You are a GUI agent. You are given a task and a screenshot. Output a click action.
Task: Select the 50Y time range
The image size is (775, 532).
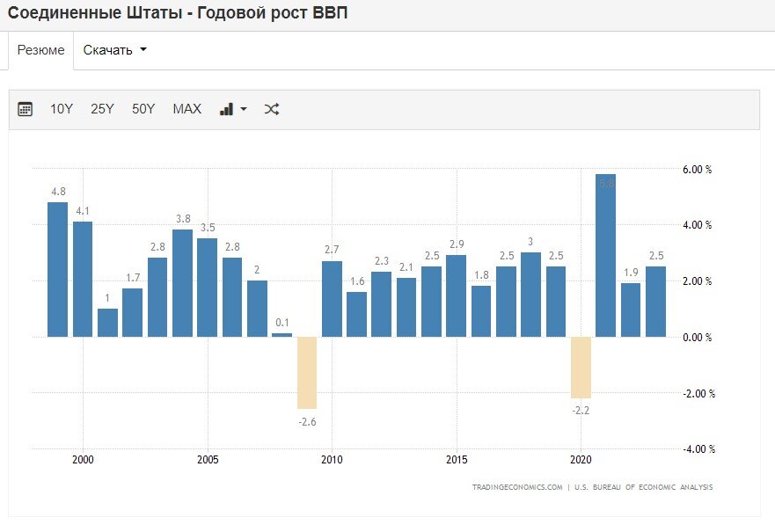pyautogui.click(x=143, y=108)
